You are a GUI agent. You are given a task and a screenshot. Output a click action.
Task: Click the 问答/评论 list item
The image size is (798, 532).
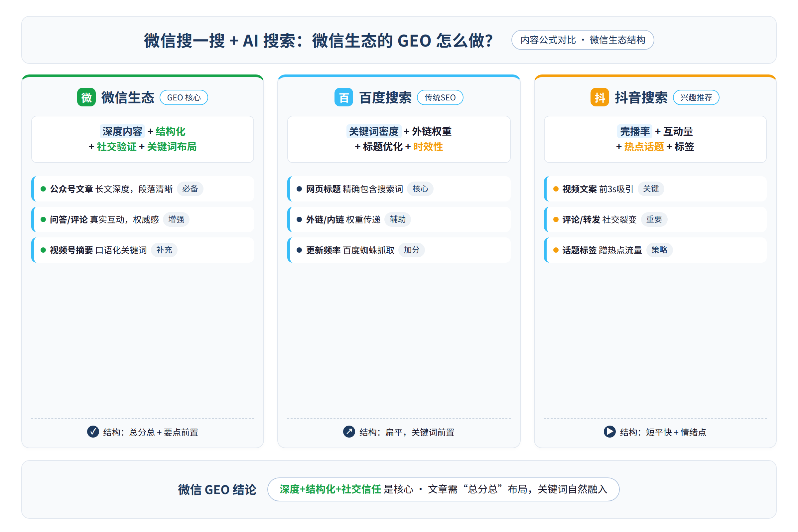[143, 219]
